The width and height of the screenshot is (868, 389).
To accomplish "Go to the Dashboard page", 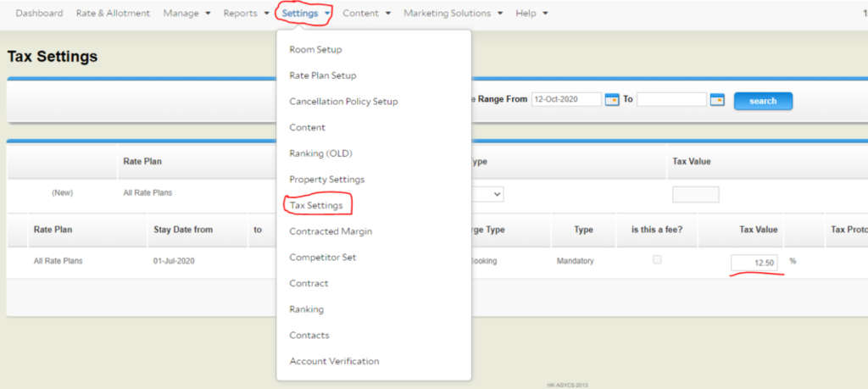I will (39, 14).
